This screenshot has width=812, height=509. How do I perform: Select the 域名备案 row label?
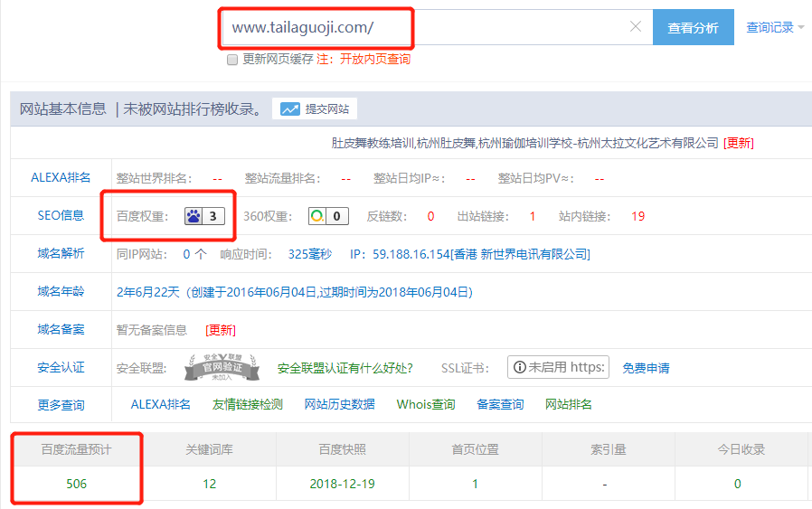coord(61,329)
